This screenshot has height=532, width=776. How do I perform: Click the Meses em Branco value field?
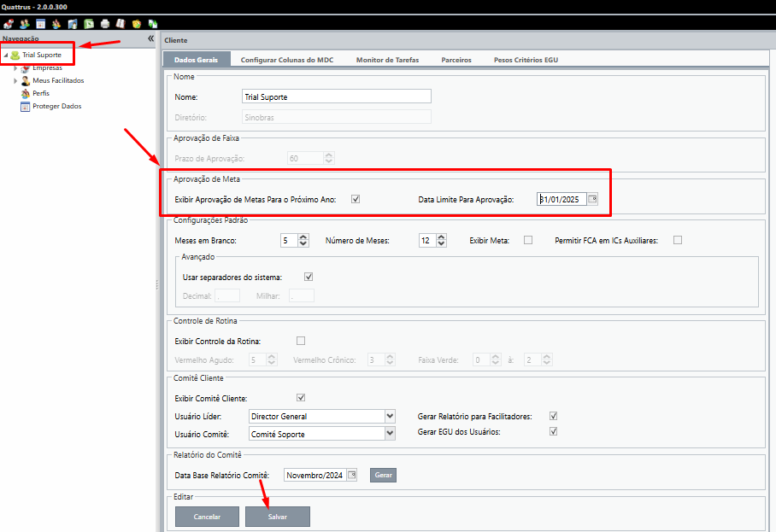pos(290,241)
